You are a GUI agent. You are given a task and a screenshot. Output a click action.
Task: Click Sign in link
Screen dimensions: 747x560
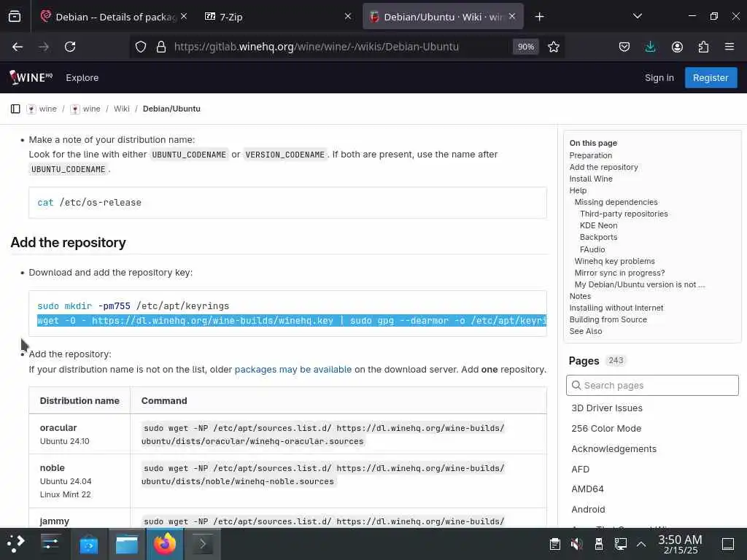pos(659,77)
